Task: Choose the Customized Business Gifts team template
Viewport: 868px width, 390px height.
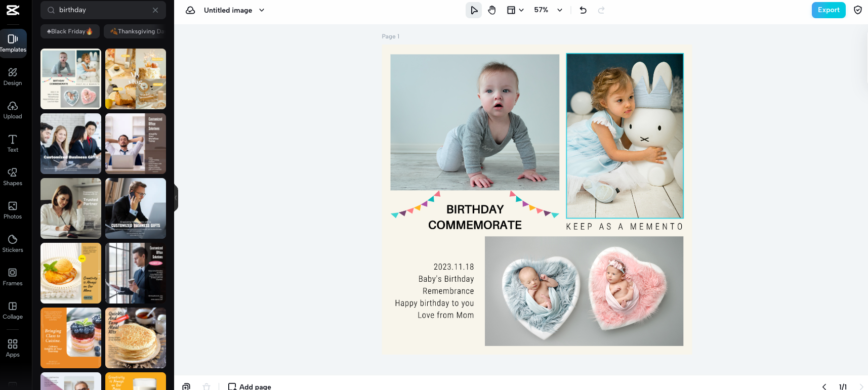Action: pos(71,144)
